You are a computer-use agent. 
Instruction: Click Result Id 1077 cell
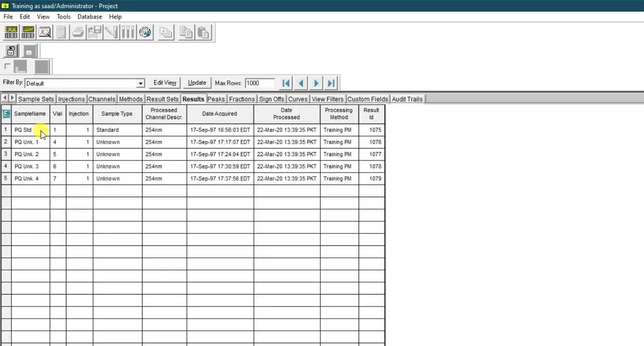tap(372, 154)
